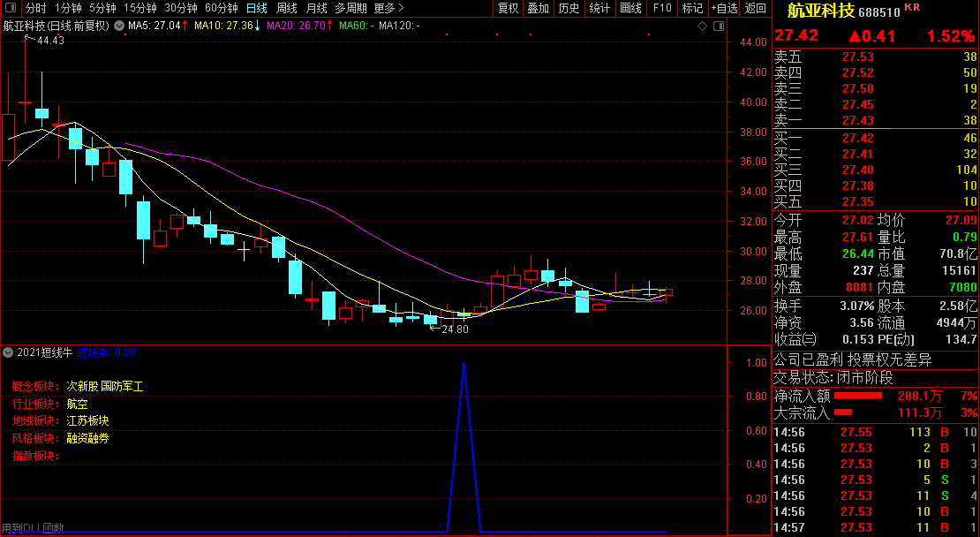
Task: Click the 24.80 low price marker
Action: pyautogui.click(x=454, y=329)
